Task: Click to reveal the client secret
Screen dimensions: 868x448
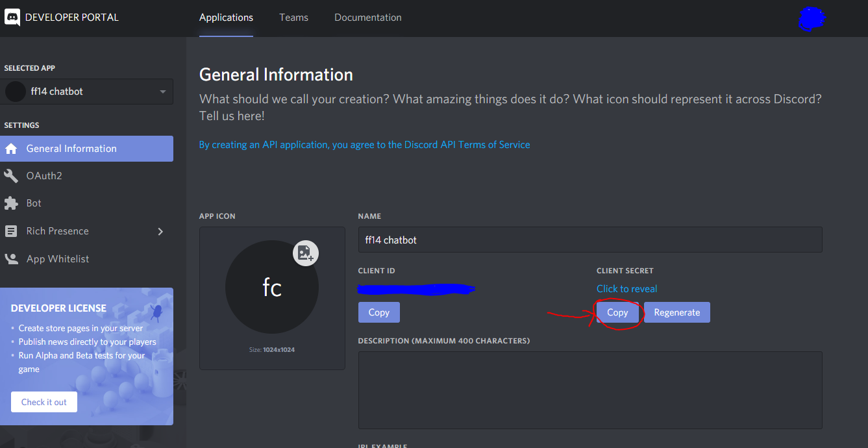Action: click(x=626, y=289)
